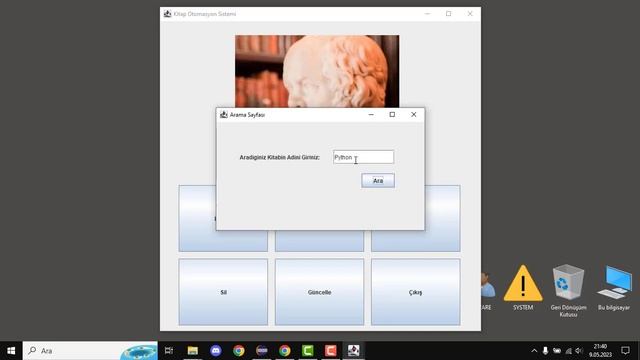
Task: Select the SYSTEM warning desktop icon
Action: [x=523, y=288]
